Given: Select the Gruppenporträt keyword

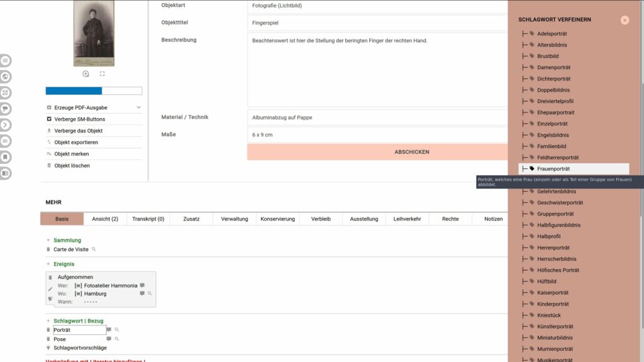Looking at the screenshot, I should point(555,214).
